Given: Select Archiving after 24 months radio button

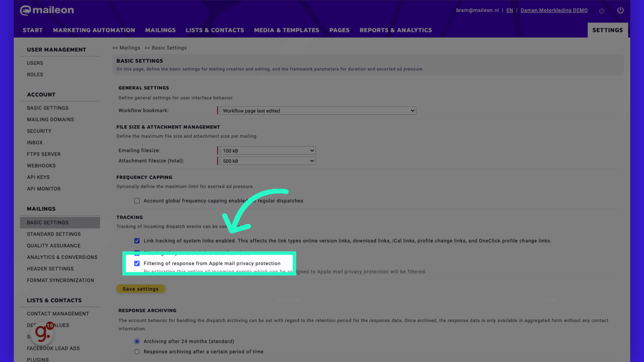Looking at the screenshot, I should [137, 341].
